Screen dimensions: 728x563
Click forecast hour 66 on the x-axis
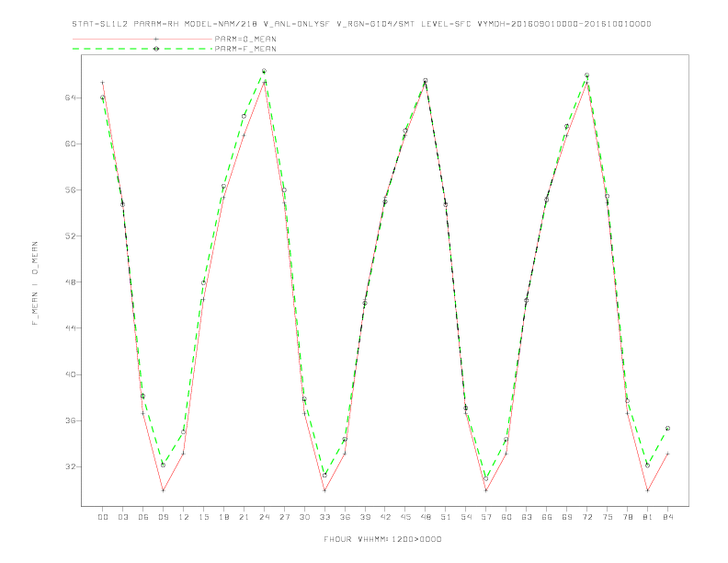[547, 517]
